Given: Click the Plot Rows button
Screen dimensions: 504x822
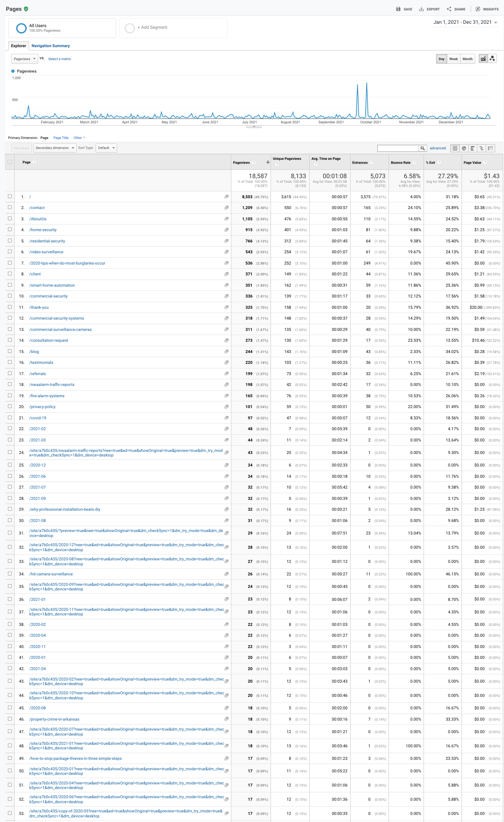Looking at the screenshot, I should point(21,148).
